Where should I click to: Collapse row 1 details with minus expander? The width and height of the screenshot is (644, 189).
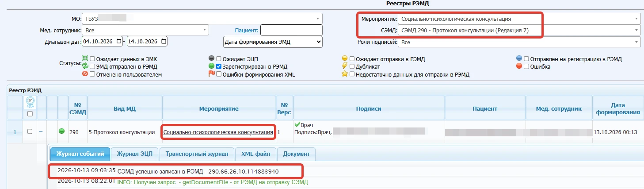[x=41, y=131]
